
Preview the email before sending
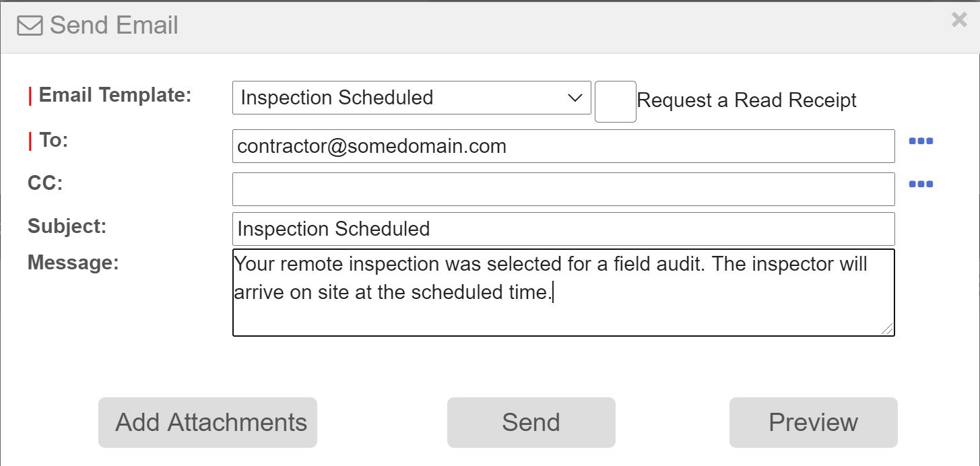(813, 422)
